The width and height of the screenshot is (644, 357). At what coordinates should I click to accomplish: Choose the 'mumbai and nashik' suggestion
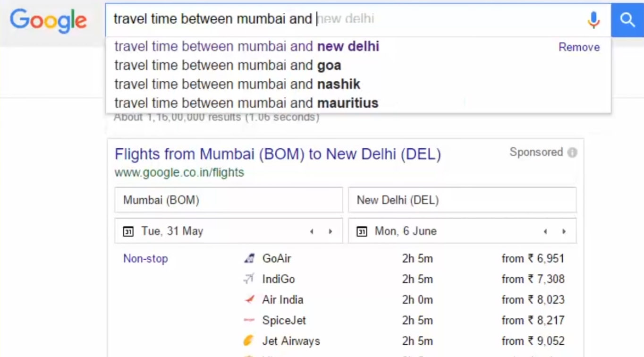237,84
